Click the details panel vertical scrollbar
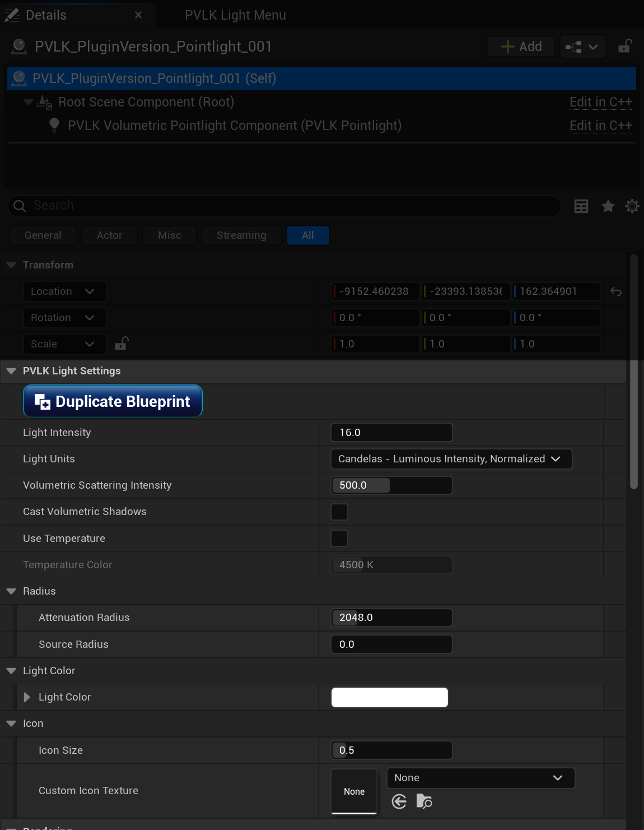Viewport: 644px width, 830px height. [634, 372]
